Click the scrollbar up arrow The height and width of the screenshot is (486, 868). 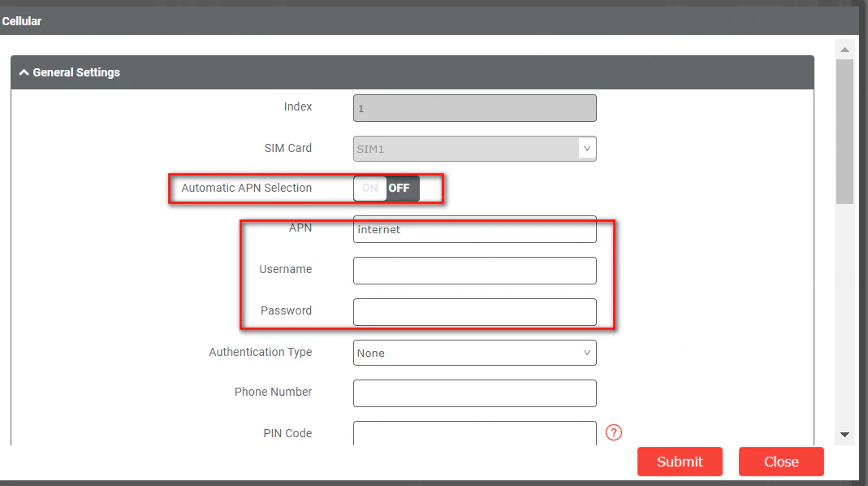[844, 49]
